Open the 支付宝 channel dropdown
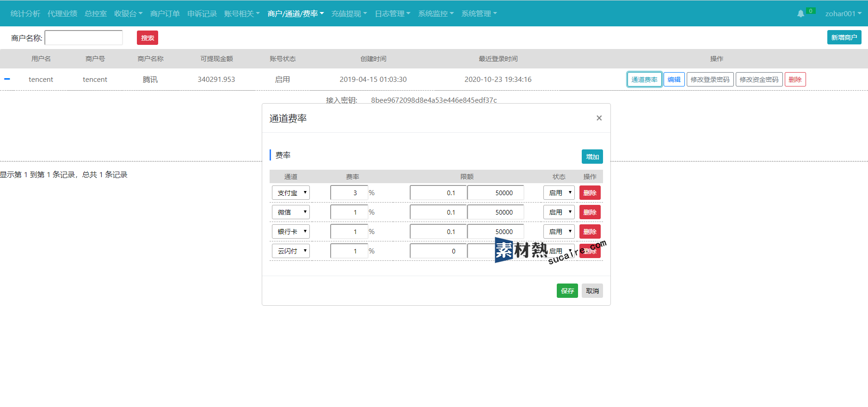Viewport: 868px width, 407px height. tap(291, 193)
